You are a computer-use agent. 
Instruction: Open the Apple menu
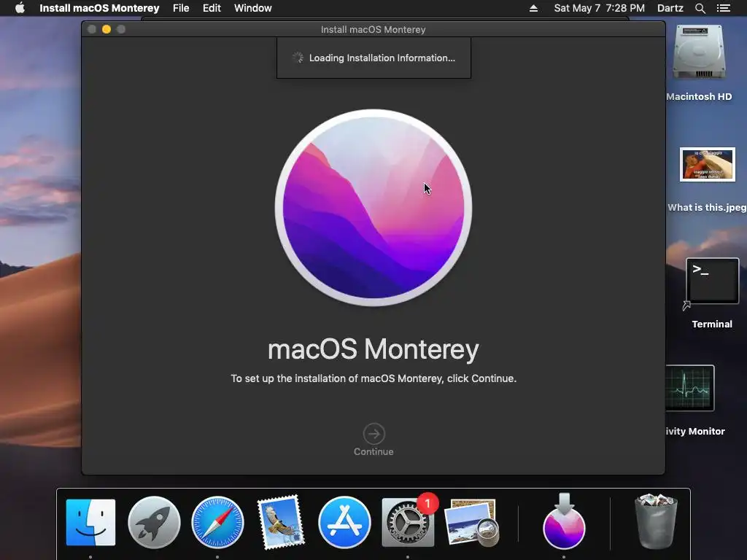point(20,8)
